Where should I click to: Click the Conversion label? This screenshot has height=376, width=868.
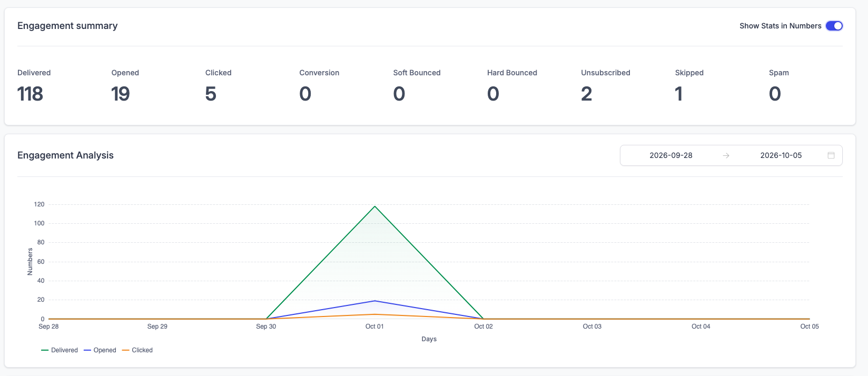tap(319, 73)
